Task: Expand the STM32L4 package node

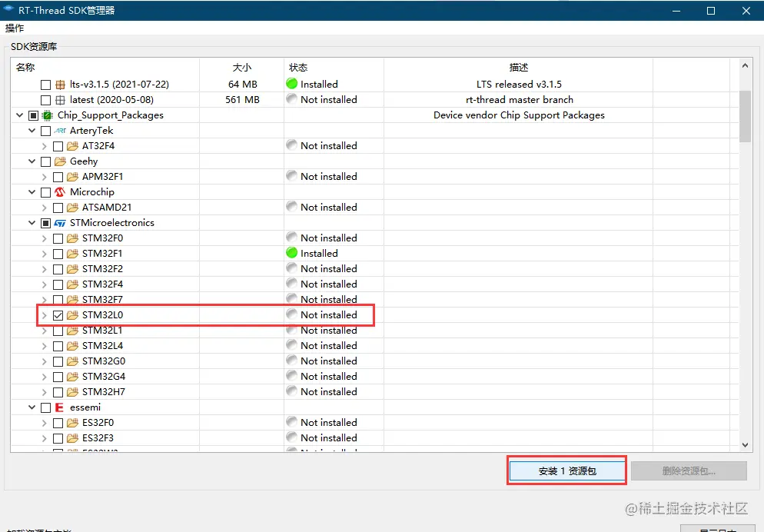Action: tap(45, 346)
